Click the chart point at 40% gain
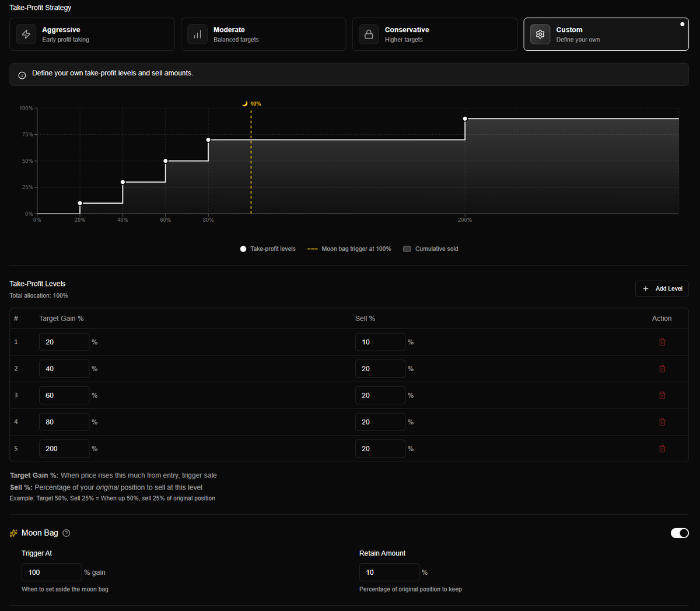Screen dimensions: 700x611 tap(123, 182)
